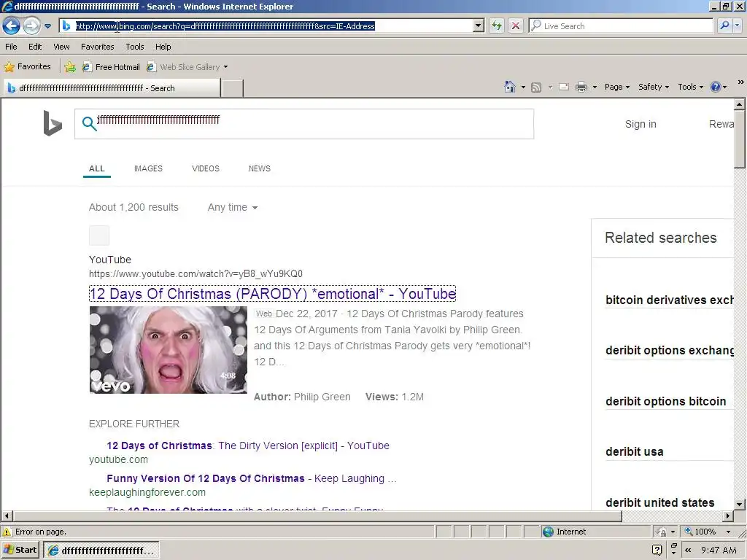Click related search deribit options bitcoin
The height and width of the screenshot is (560, 747).
665,402
